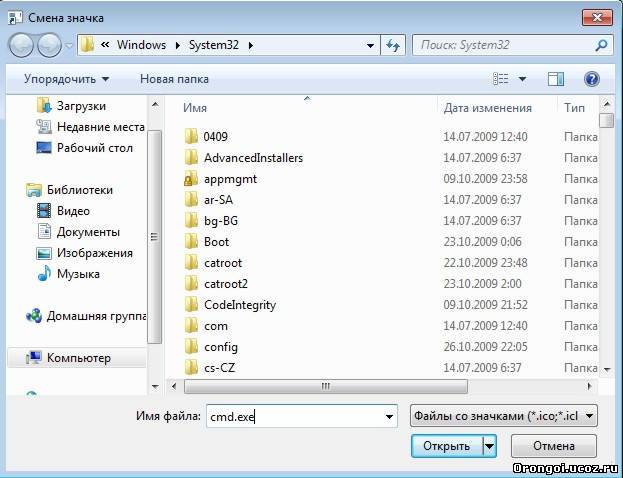Open the Изображения library
Viewport: 623px width, 478px height.
pyautogui.click(x=85, y=253)
